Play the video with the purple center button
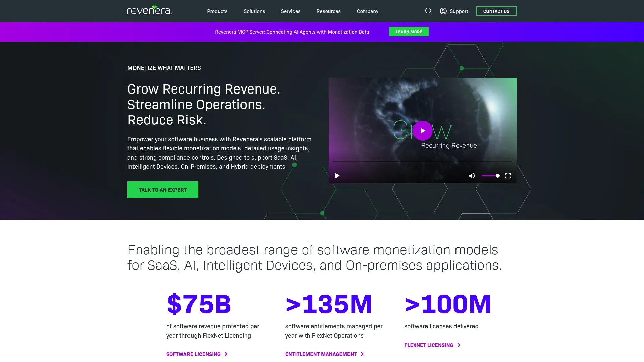Viewport: 644px width, 362px height. click(422, 131)
